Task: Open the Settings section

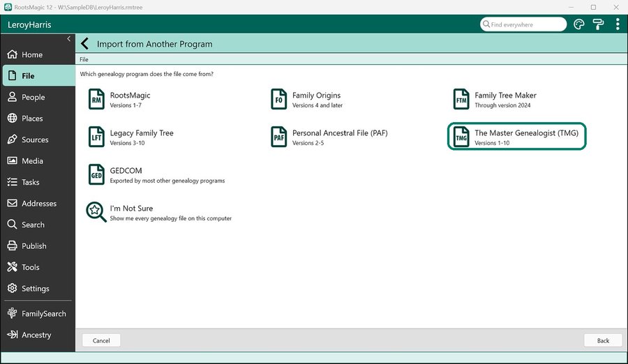Action: 38,288
